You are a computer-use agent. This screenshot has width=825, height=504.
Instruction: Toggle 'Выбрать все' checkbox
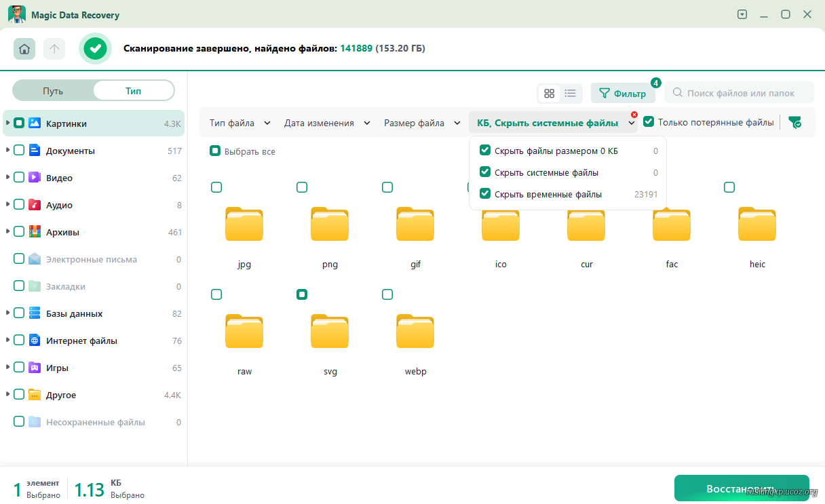point(215,151)
